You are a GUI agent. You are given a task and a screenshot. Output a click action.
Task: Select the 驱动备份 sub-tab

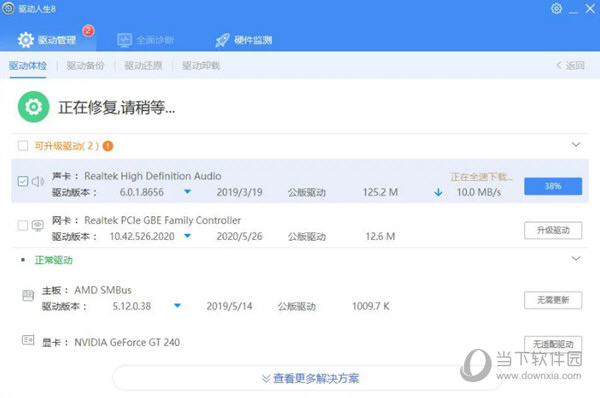pyautogui.click(x=85, y=65)
